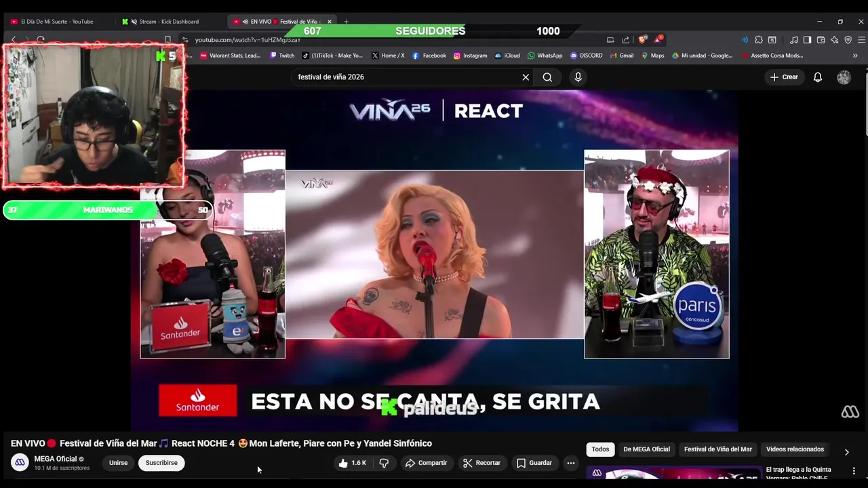The image size is (868, 488).
Task: Click the Brave Shields lion icon
Action: (x=642, y=40)
